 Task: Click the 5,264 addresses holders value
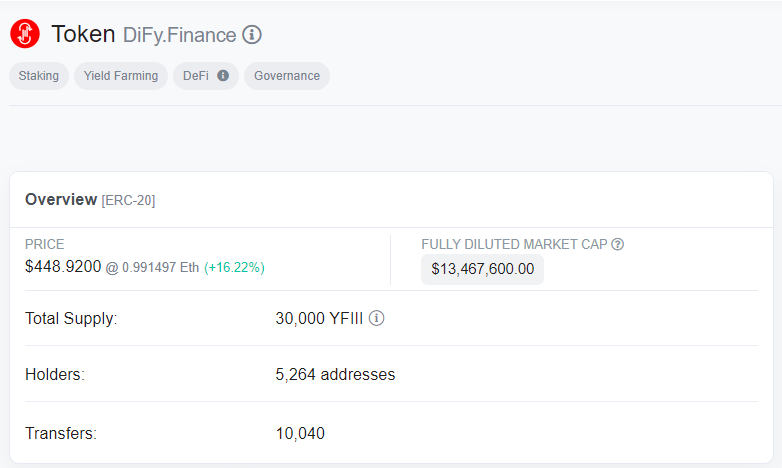[335, 374]
